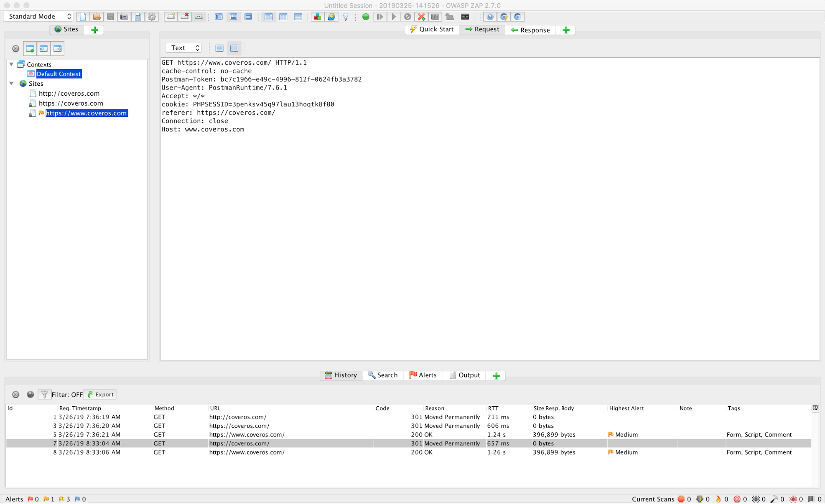Screen dimensions: 825x504
Task: Click the red X custom breakpoint icon
Action: click(x=421, y=16)
